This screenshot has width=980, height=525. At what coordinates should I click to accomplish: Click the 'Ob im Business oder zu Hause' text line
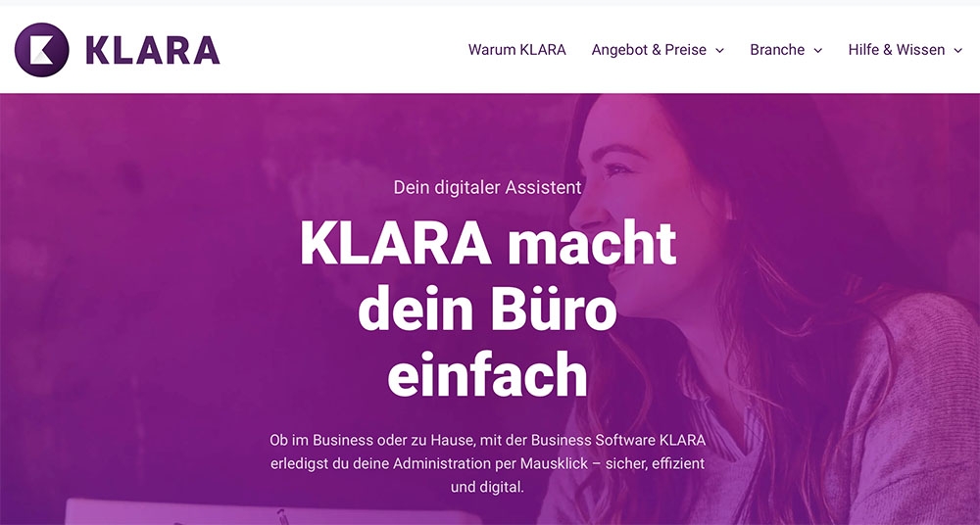click(x=487, y=440)
